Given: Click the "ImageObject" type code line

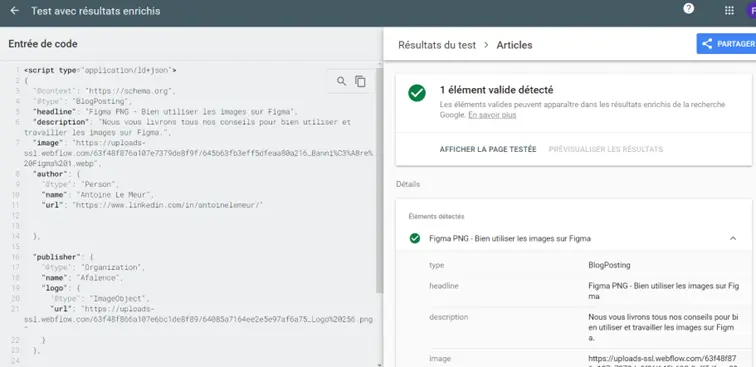Looking at the screenshot, I should coord(100,299).
